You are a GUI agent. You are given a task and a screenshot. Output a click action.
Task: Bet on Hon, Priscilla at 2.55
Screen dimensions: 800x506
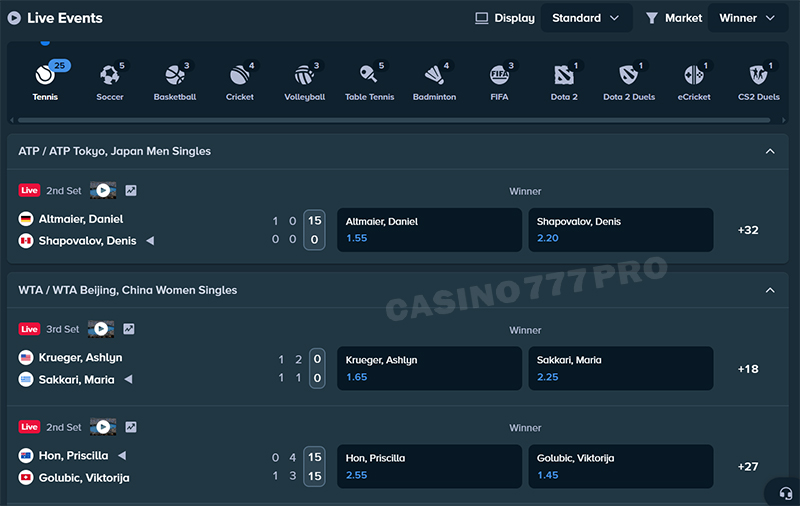pos(430,467)
